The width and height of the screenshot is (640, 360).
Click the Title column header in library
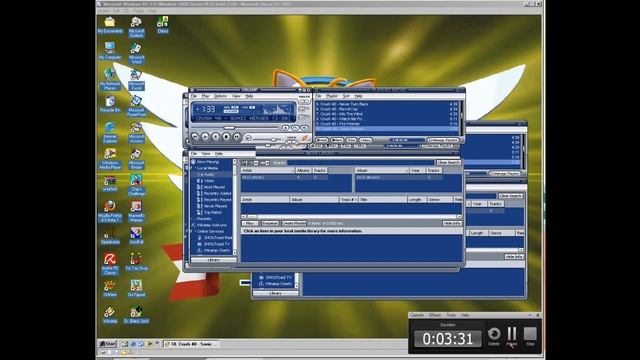coord(382,200)
